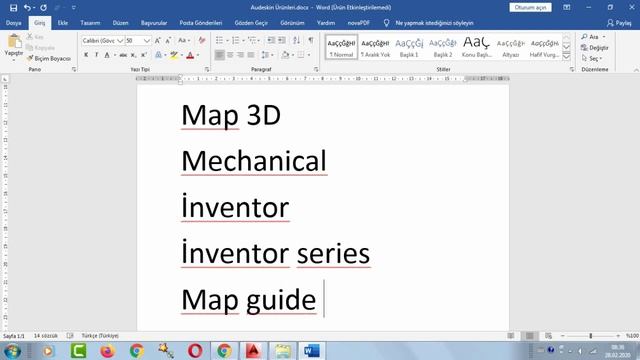Click the Windows Start orb
640x360 pixels.
pyautogui.click(x=12, y=351)
